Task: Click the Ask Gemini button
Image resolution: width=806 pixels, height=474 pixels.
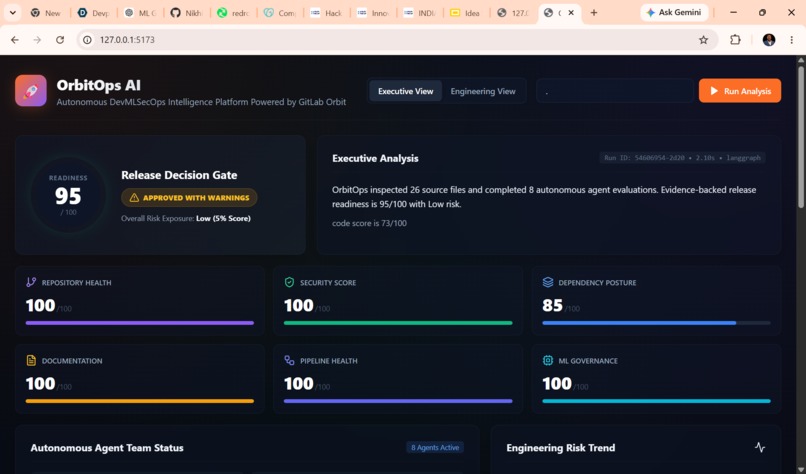Action: [x=674, y=12]
